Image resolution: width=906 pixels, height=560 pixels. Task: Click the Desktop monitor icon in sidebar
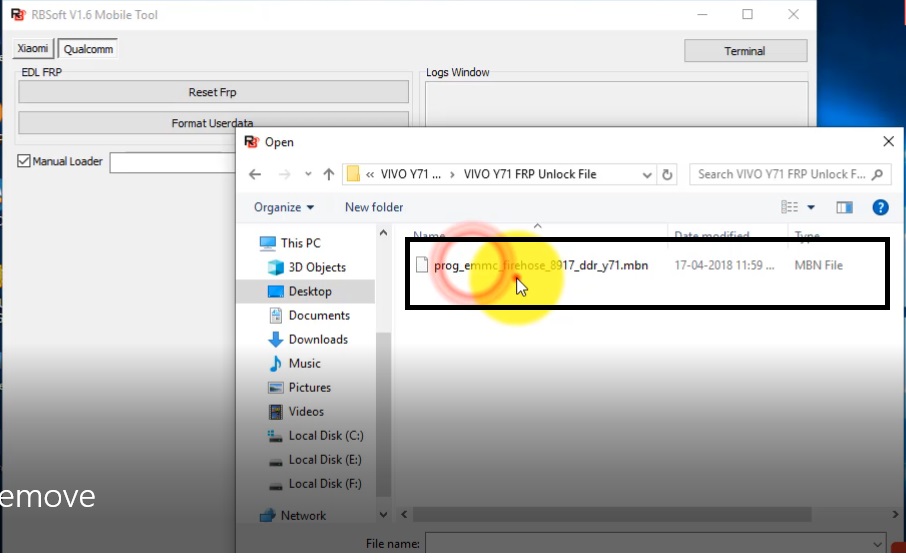[276, 292]
